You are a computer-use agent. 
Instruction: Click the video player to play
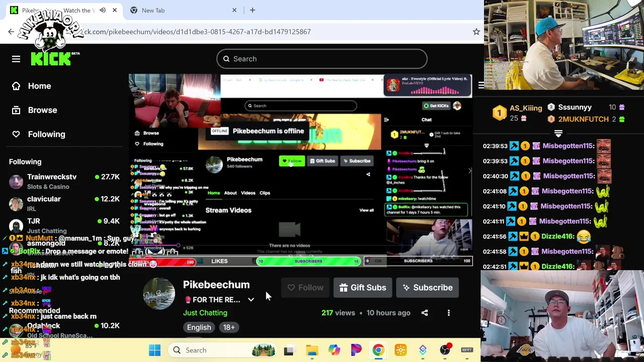300,170
